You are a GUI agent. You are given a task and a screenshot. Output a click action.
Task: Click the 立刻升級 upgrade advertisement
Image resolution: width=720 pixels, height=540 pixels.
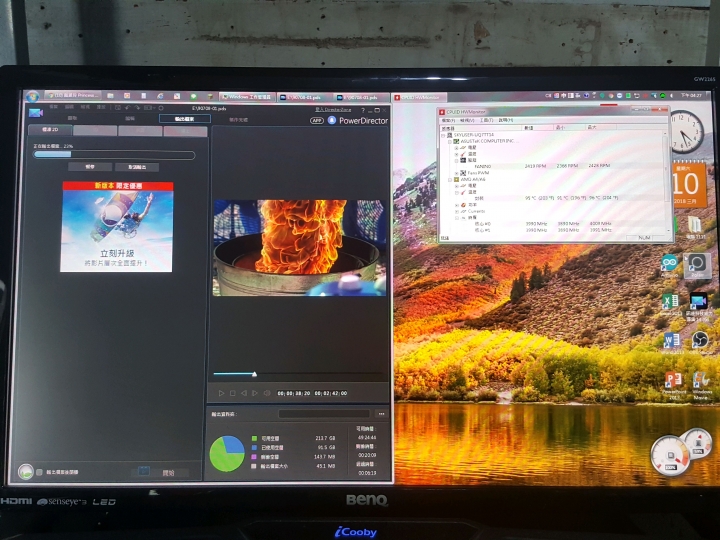(x=117, y=227)
